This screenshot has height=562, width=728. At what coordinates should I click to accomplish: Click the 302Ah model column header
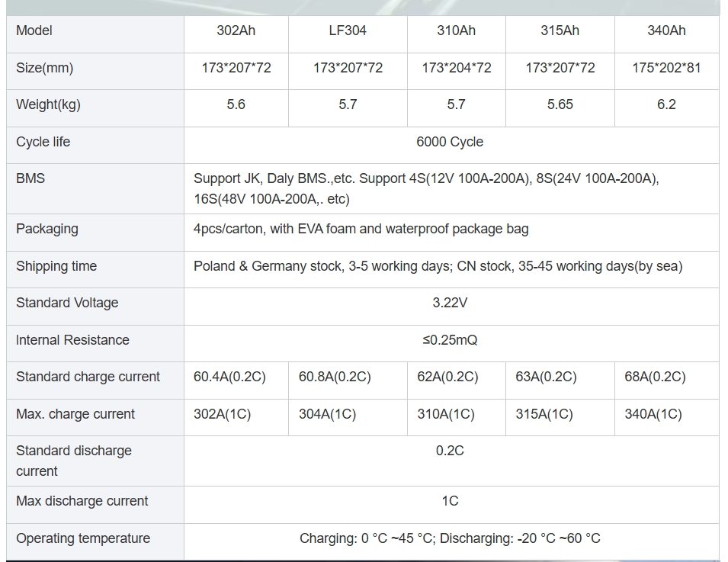pos(236,31)
